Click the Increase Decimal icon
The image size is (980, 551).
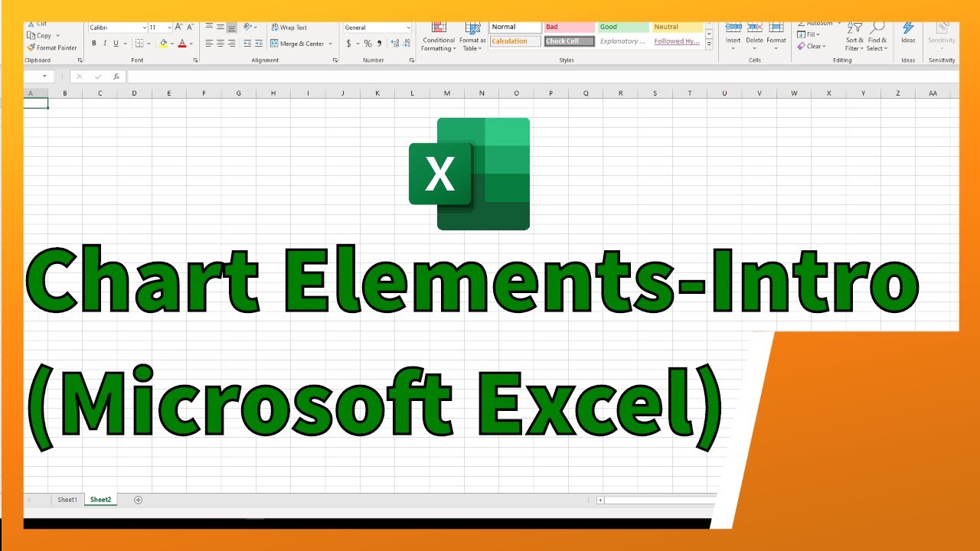[x=395, y=44]
